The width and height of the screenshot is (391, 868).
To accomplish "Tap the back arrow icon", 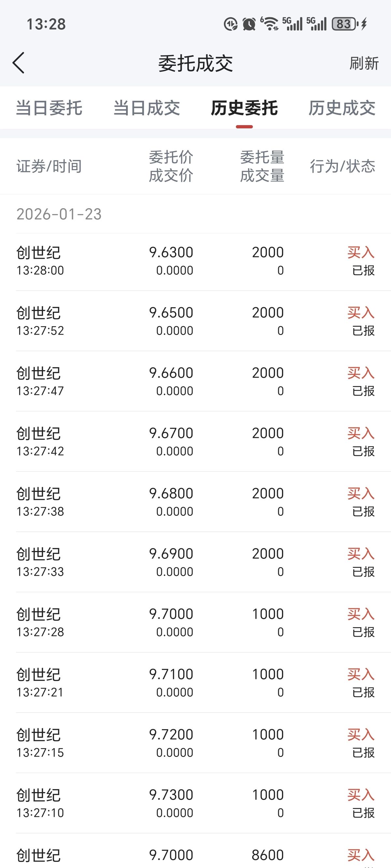I will tap(19, 63).
